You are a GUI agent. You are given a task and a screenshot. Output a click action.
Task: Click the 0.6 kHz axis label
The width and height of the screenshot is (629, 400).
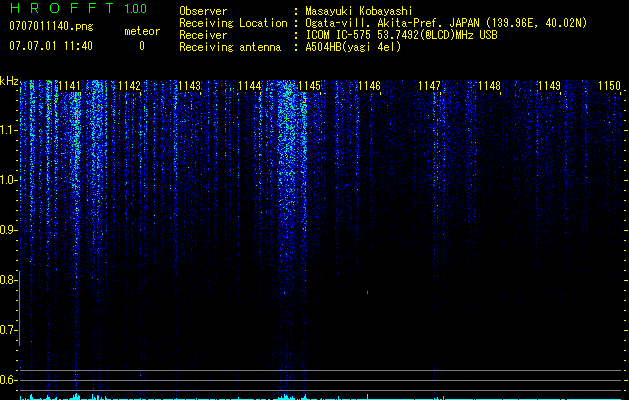8,380
